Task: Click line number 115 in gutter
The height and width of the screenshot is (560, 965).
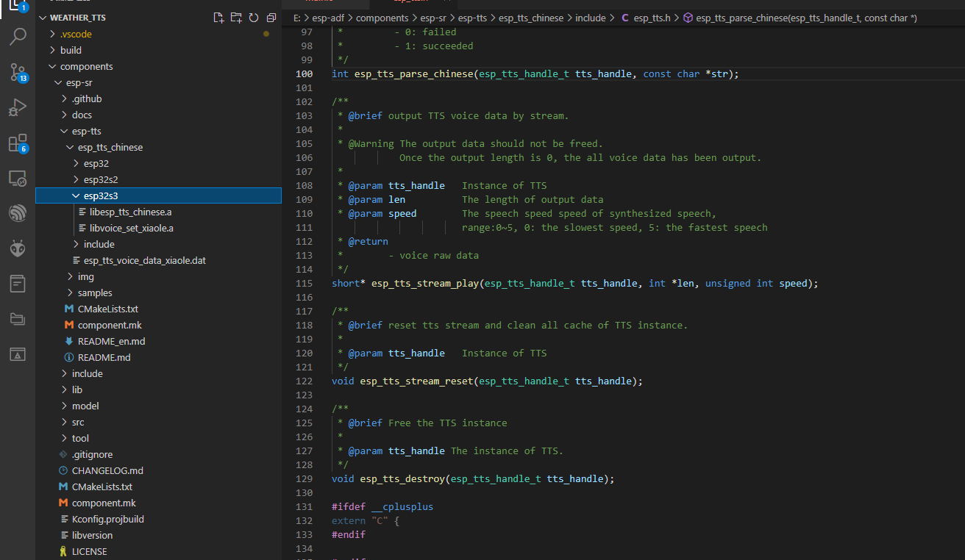Action: pos(304,283)
